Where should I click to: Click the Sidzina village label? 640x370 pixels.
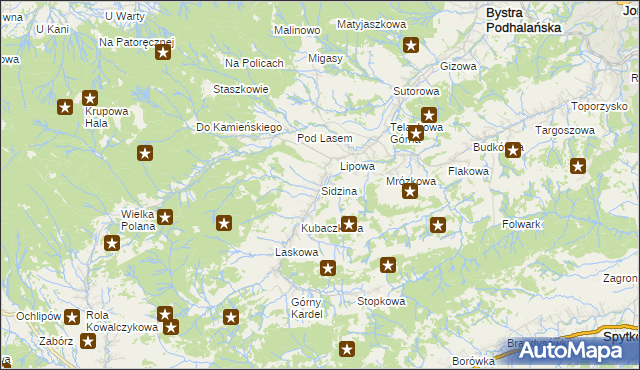[339, 191]
